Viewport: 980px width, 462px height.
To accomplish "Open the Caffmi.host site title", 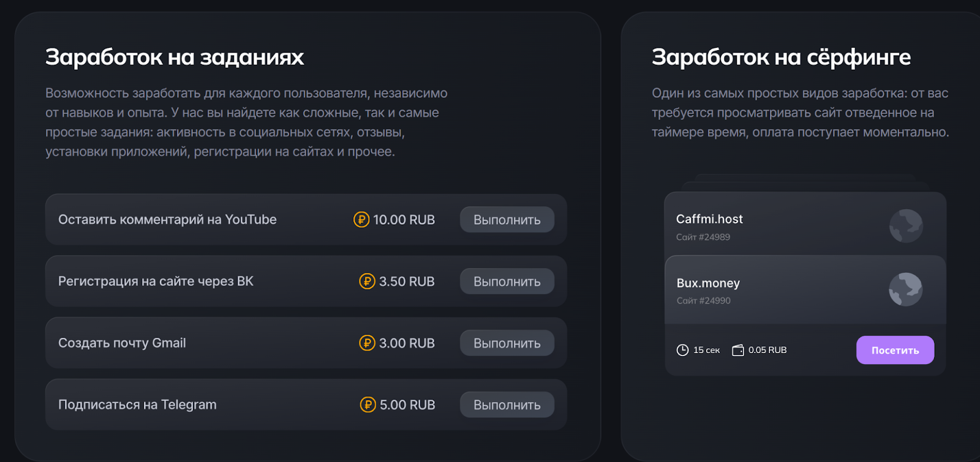I will coord(709,219).
